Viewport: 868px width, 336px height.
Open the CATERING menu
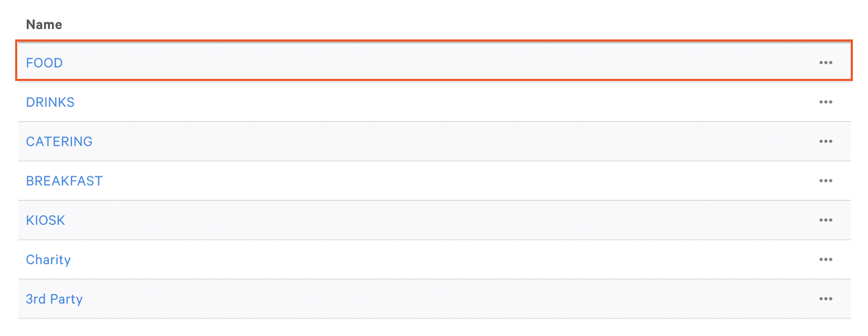(x=59, y=141)
